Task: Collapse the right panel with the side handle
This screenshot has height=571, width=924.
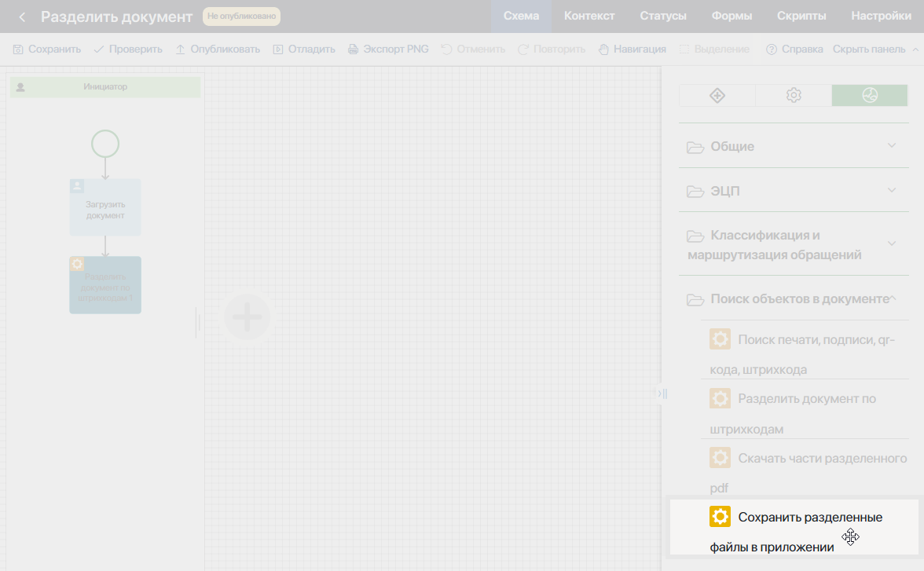Action: (x=663, y=393)
